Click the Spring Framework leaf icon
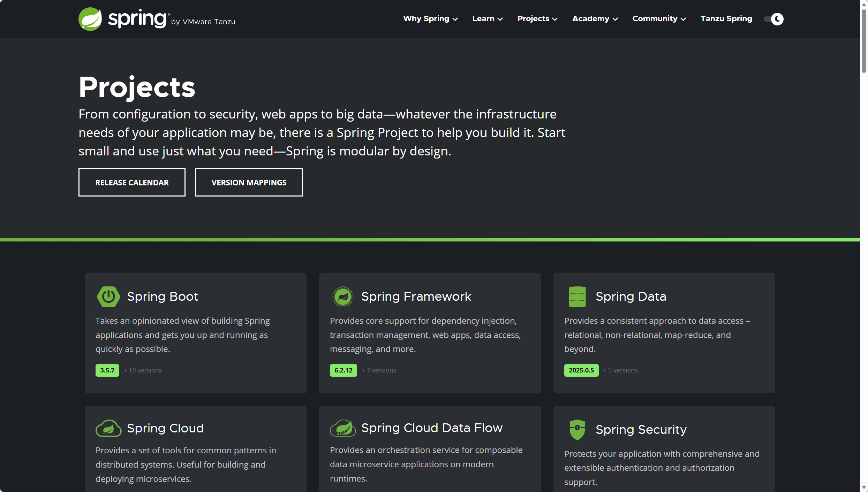Viewport: 868px width, 492px height. coord(343,297)
